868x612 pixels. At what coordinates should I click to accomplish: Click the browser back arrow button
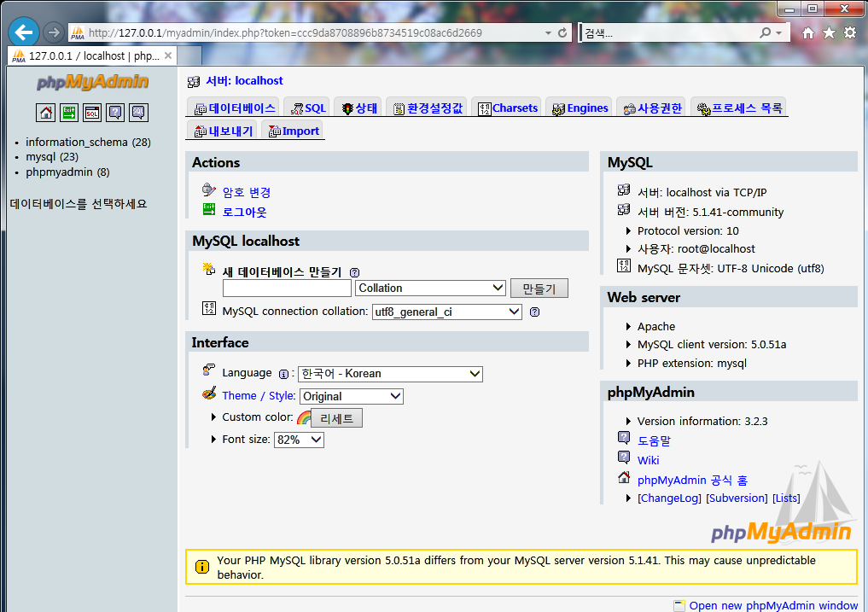[24, 32]
